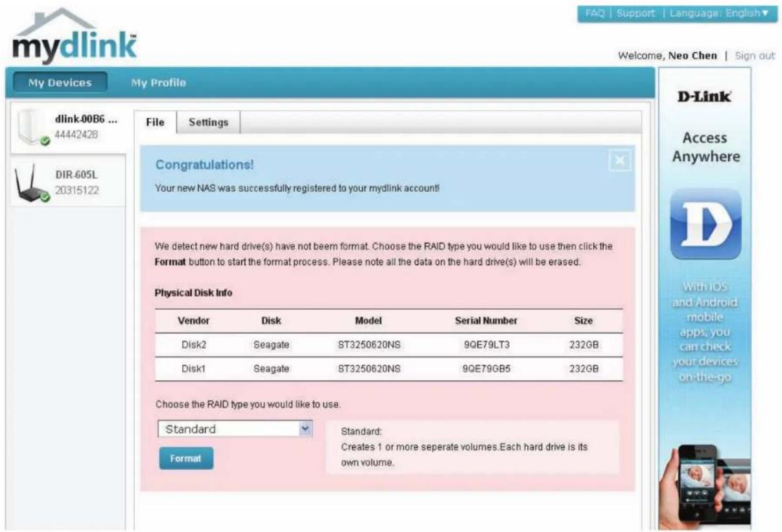Click the Disk column header

pyautogui.click(x=271, y=321)
